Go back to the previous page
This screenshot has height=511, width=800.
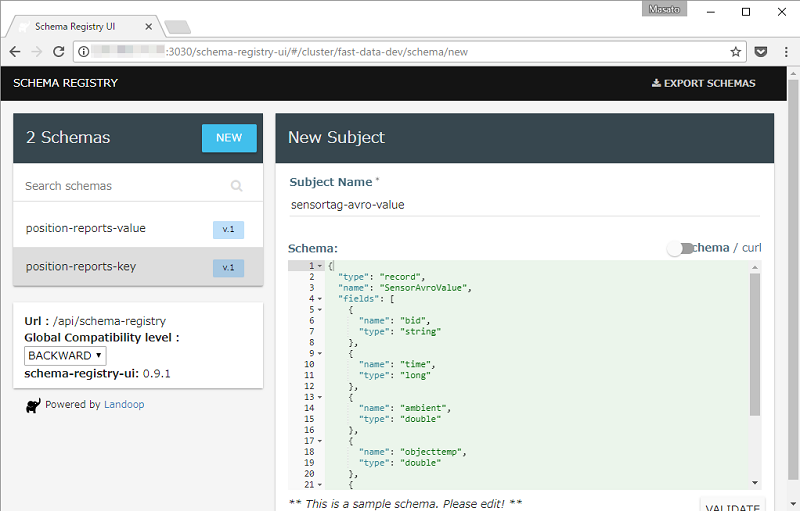click(15, 52)
